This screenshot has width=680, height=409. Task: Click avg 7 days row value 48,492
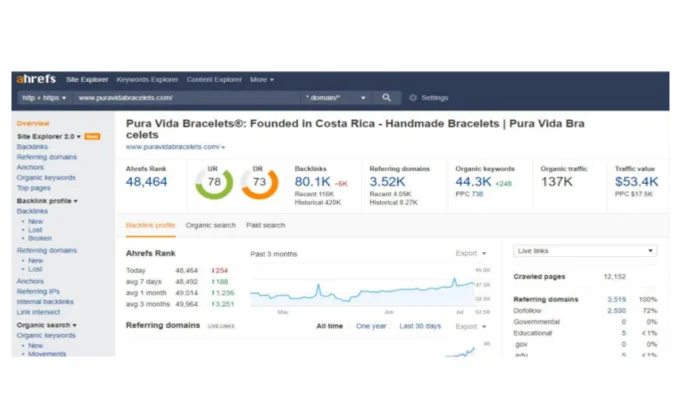(186, 281)
